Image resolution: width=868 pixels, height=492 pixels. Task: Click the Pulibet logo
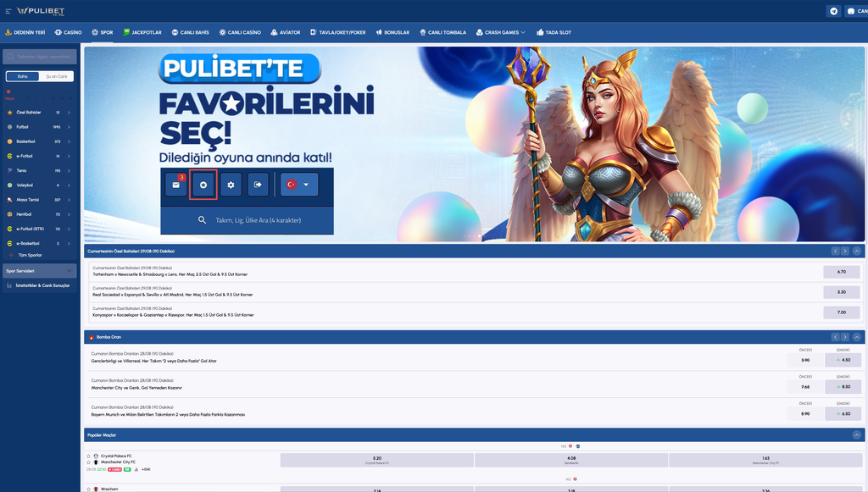click(41, 11)
